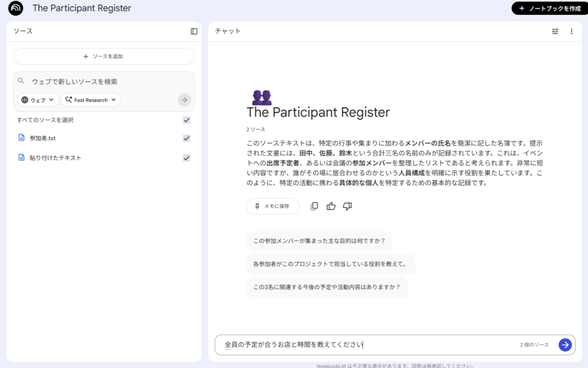Open the 参加者.txt source
This screenshot has height=368, width=588.
tap(42, 138)
